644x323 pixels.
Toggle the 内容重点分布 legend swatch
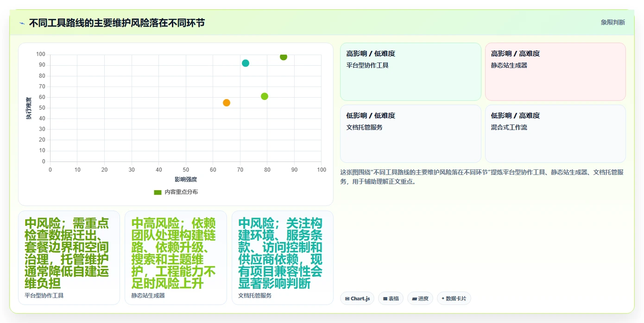click(158, 192)
